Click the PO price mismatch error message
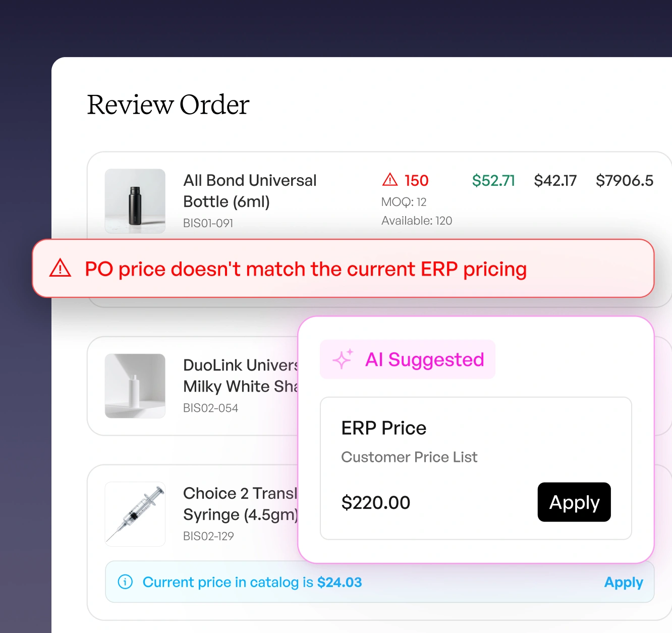 pyautogui.click(x=306, y=269)
